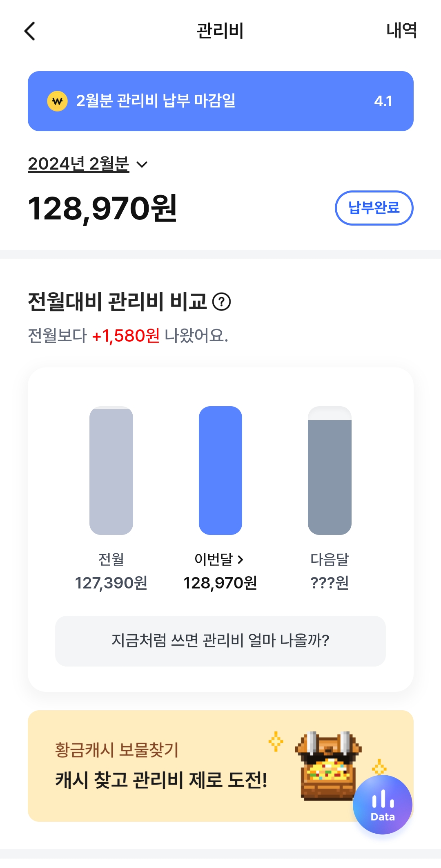
Task: Open the 2월분 관리비 납부 마감일 banner
Action: pos(220,101)
